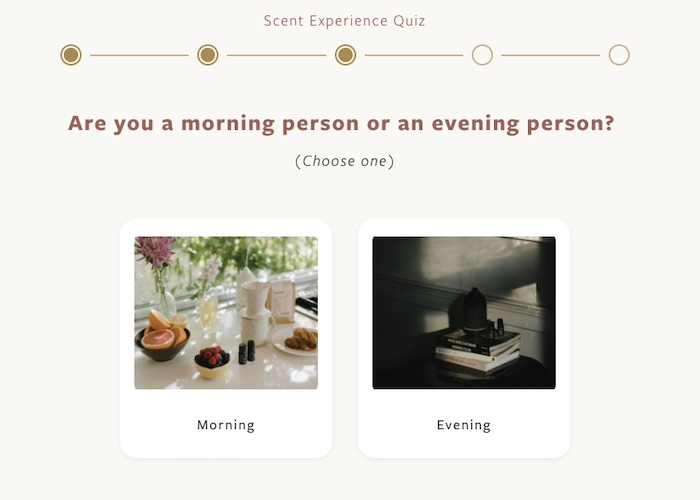Click progress line between third and fourth steps
The image size is (700, 500).
[x=414, y=55]
